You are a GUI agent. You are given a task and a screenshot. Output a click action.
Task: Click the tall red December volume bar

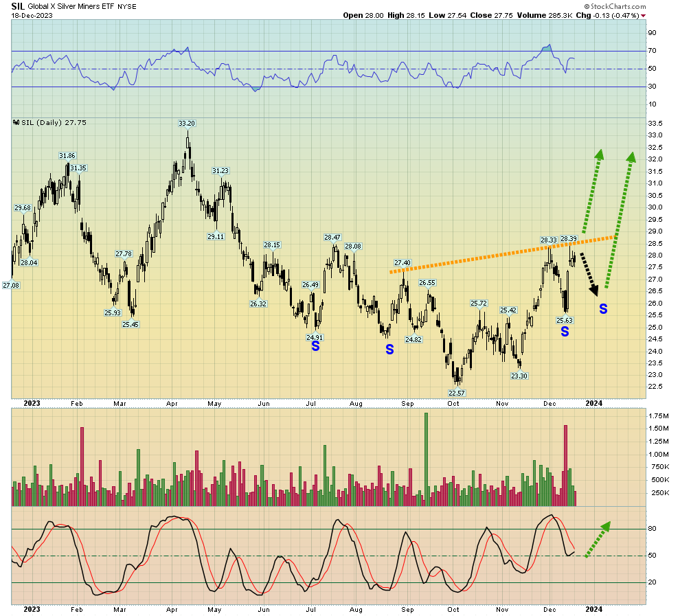565,466
